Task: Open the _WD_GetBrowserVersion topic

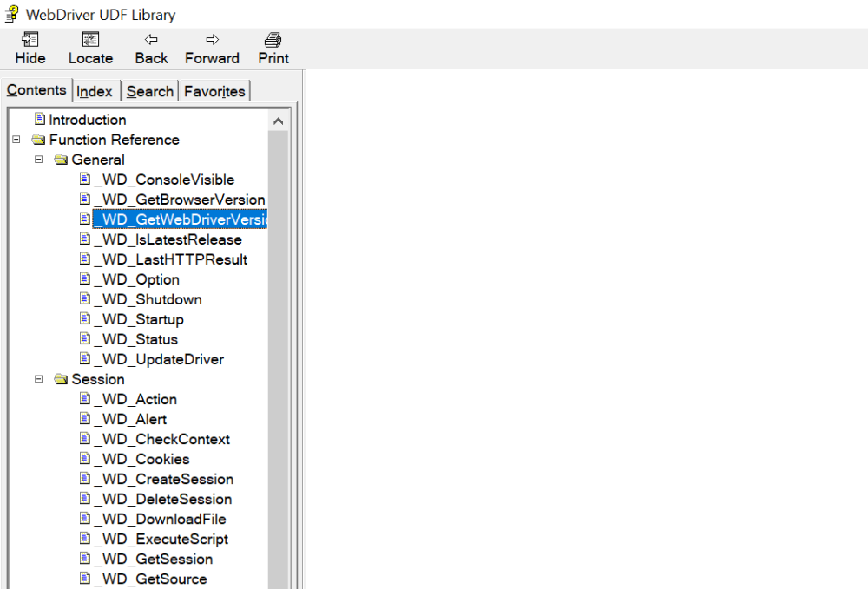Action: 180,200
